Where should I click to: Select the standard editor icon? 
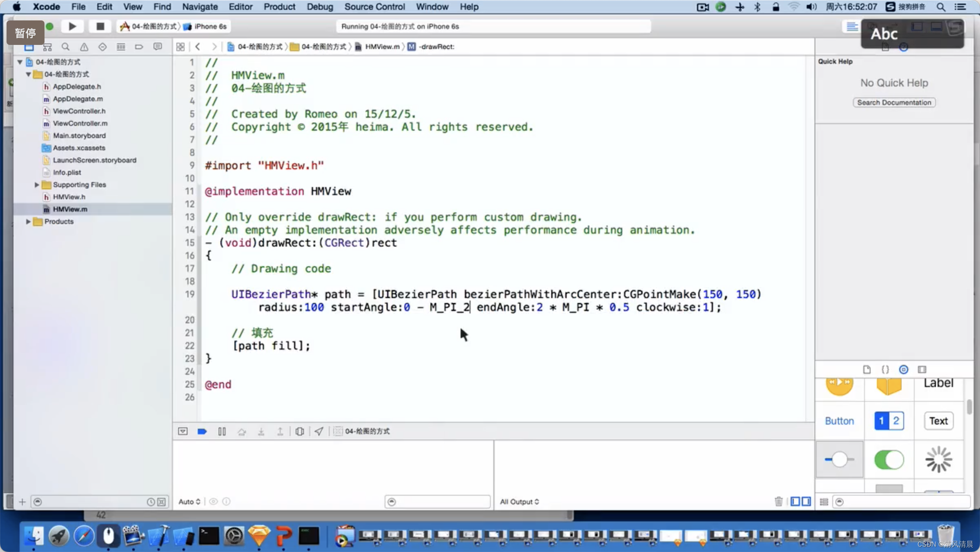pyautogui.click(x=852, y=27)
